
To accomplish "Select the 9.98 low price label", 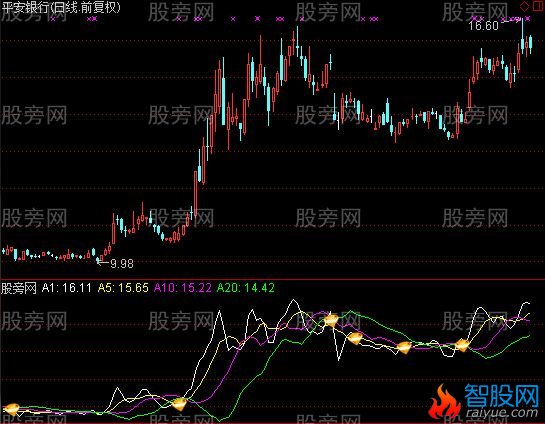I will point(122,264).
